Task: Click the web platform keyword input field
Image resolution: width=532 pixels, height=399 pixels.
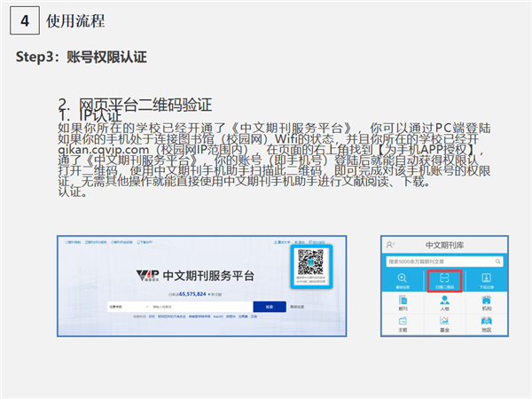Action: pyautogui.click(x=202, y=307)
